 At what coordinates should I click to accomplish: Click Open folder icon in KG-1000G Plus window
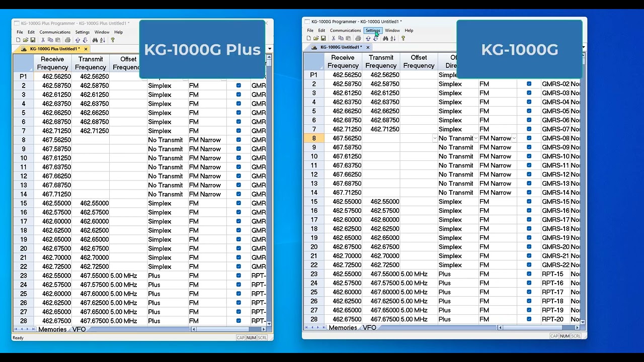point(26,40)
